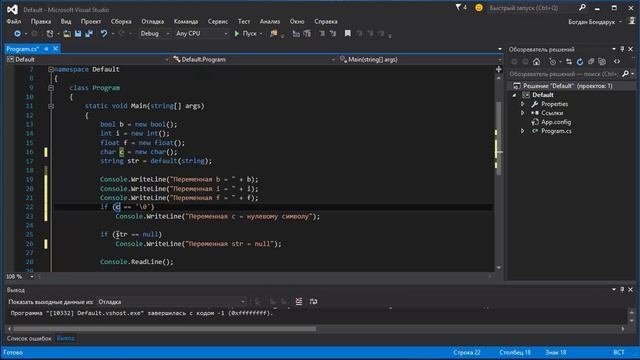The height and width of the screenshot is (360, 640).
Task: Click the notifications flag icon
Action: click(x=458, y=7)
